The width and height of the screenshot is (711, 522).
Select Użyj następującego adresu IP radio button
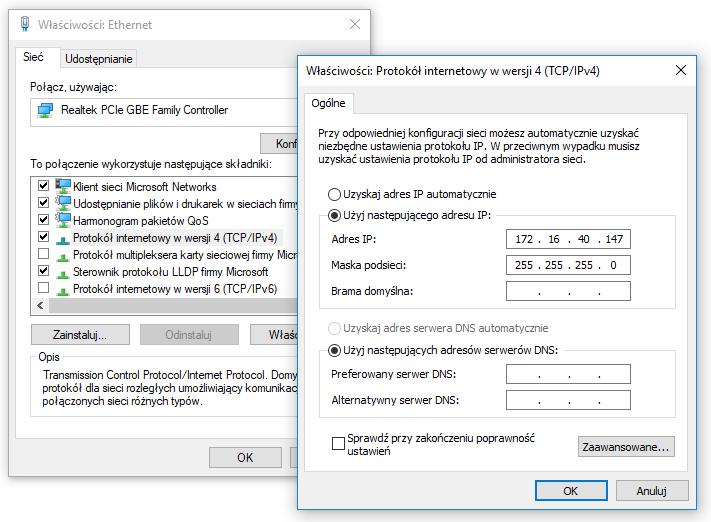(334, 215)
